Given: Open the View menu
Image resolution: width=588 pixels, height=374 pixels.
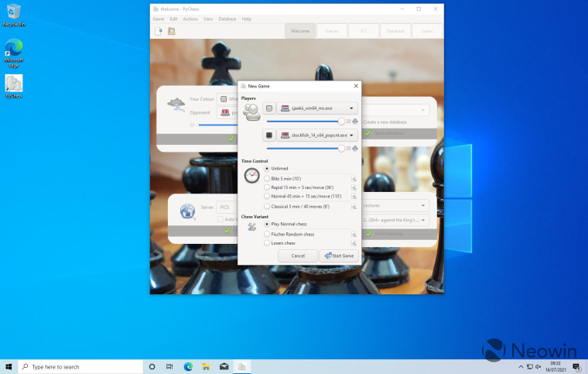Looking at the screenshot, I should click(208, 19).
